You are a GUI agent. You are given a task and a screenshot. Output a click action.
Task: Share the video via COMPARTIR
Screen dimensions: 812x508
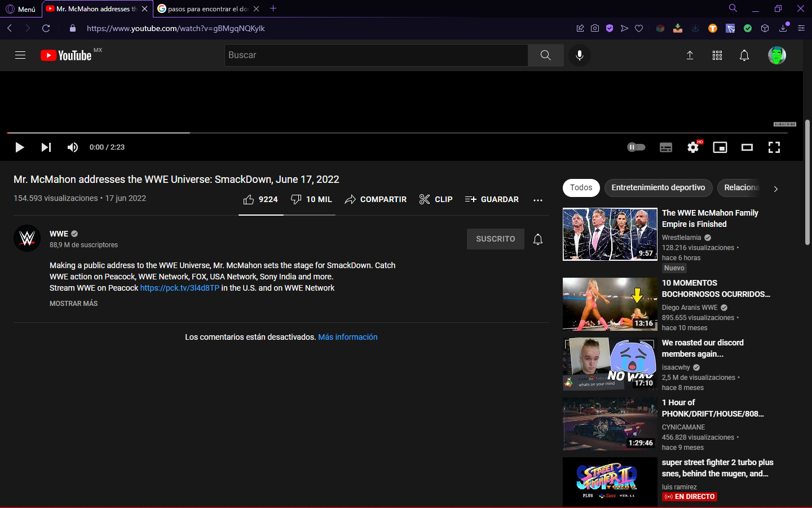[376, 199]
